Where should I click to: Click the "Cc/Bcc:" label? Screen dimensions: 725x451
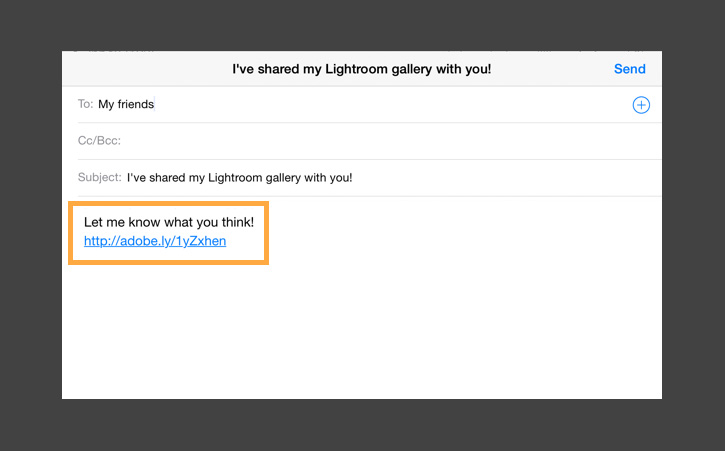(x=99, y=141)
